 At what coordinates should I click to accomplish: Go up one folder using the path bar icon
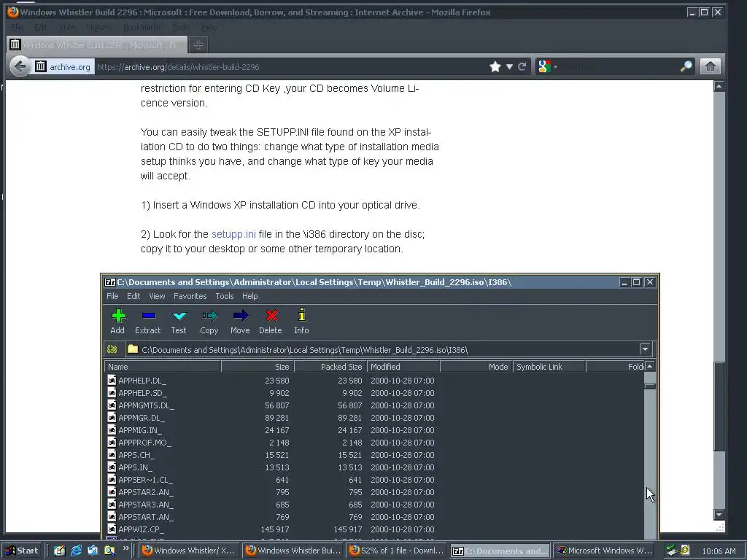point(112,349)
